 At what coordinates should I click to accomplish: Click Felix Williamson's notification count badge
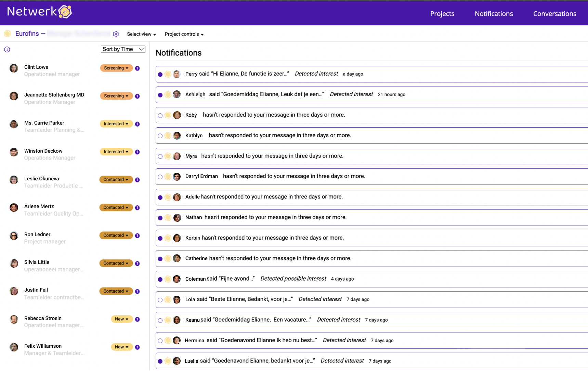[138, 347]
